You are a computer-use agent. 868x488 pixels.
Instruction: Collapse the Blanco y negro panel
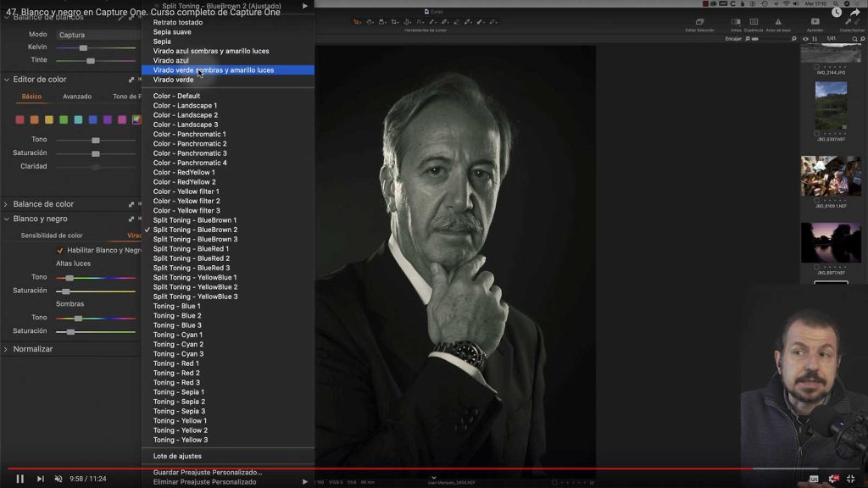point(6,219)
